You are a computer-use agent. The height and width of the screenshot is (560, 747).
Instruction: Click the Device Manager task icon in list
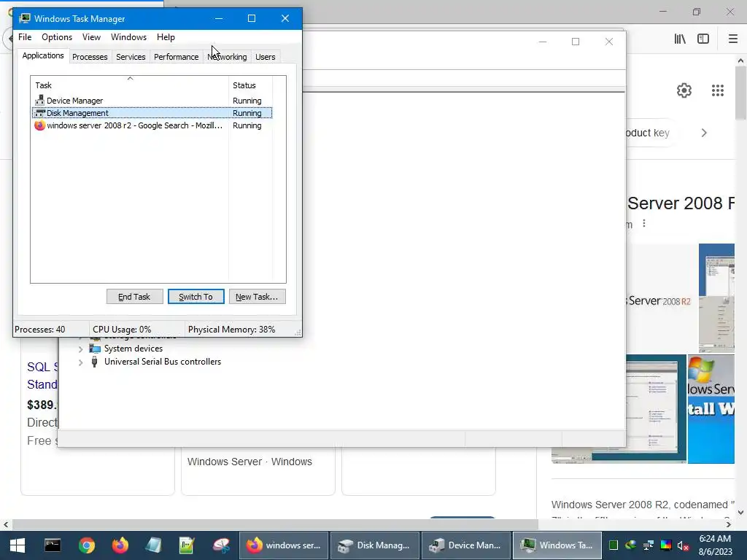[39, 101]
